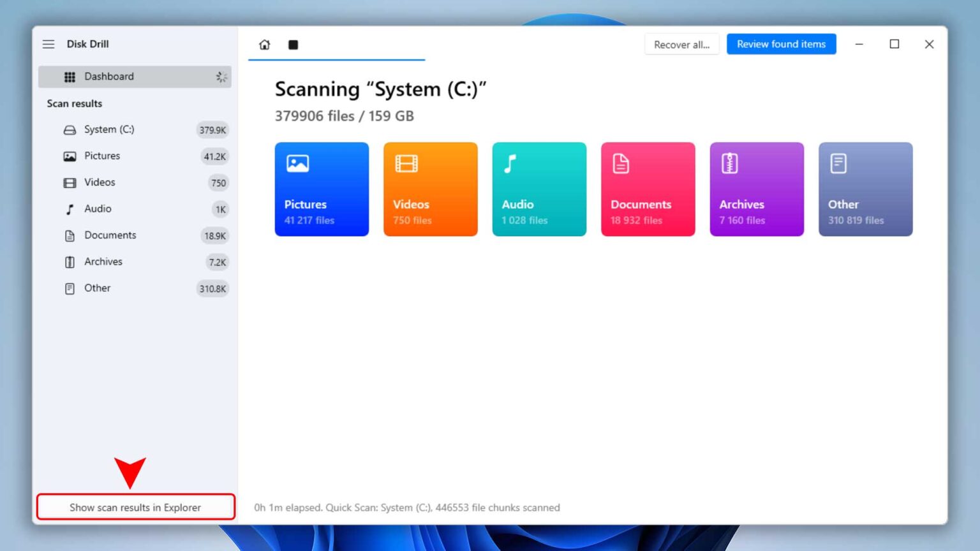Click the Documents page icon in sidebar
The height and width of the screenshot is (551, 980).
click(x=69, y=235)
